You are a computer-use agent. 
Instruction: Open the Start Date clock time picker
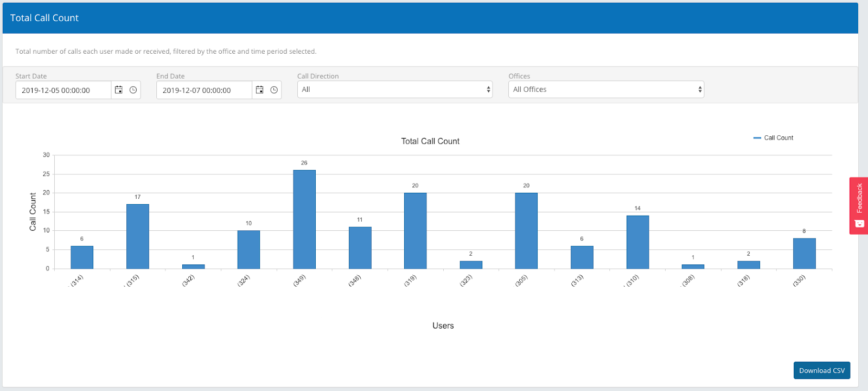(133, 90)
